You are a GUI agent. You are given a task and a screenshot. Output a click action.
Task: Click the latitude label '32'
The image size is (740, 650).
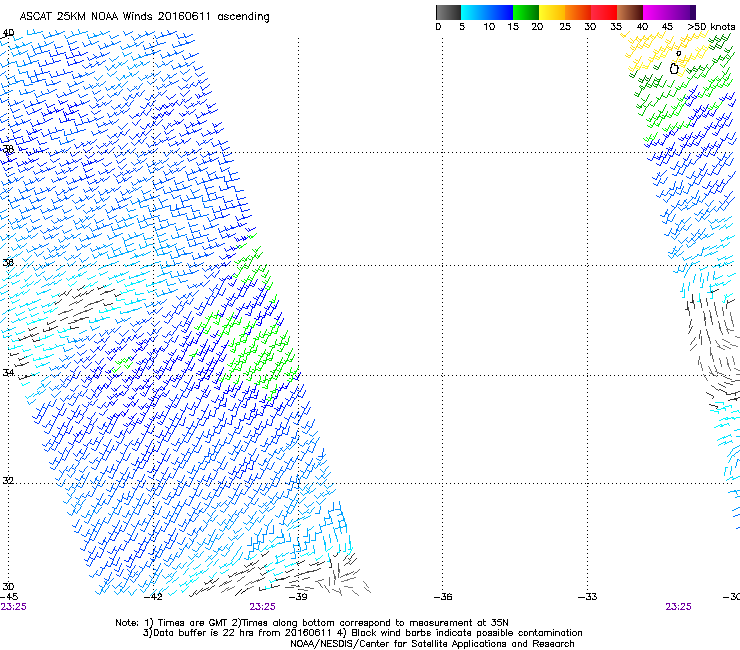click(x=8, y=481)
